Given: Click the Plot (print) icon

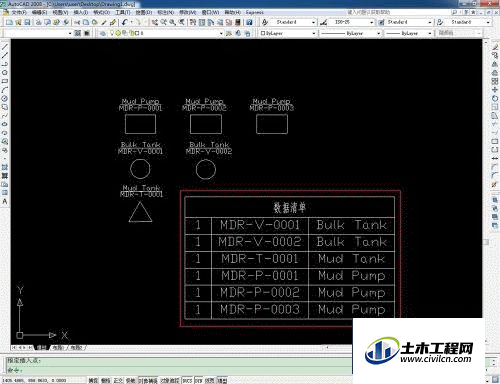Looking at the screenshot, I should 39,22.
